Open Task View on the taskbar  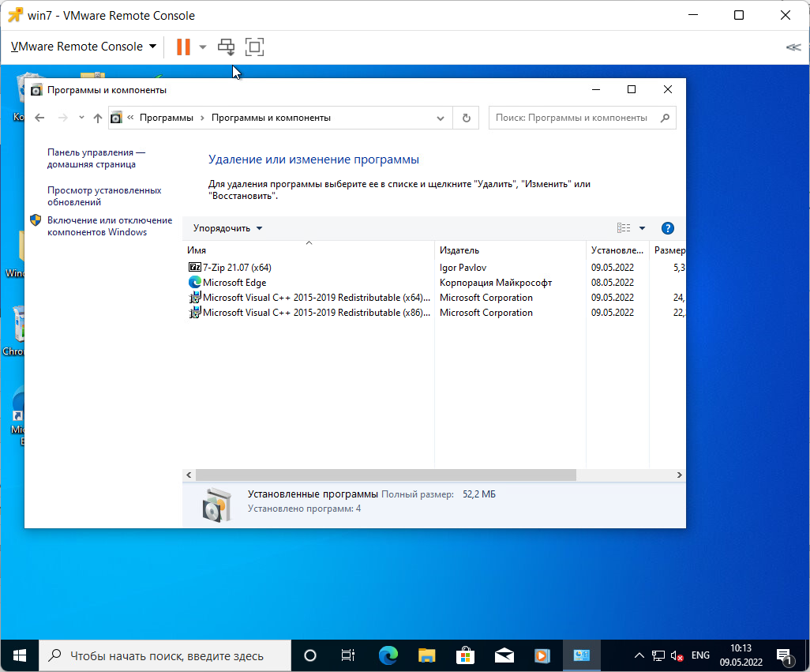click(x=348, y=656)
